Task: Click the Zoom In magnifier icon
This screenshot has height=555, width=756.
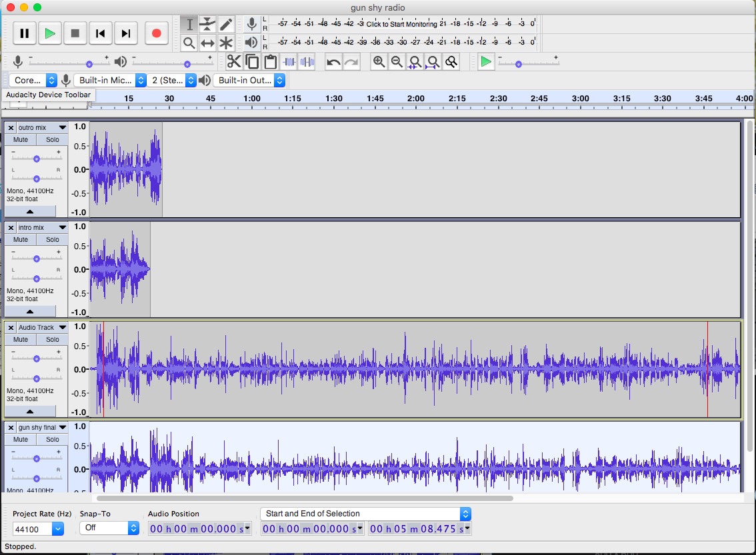Action: (379, 61)
